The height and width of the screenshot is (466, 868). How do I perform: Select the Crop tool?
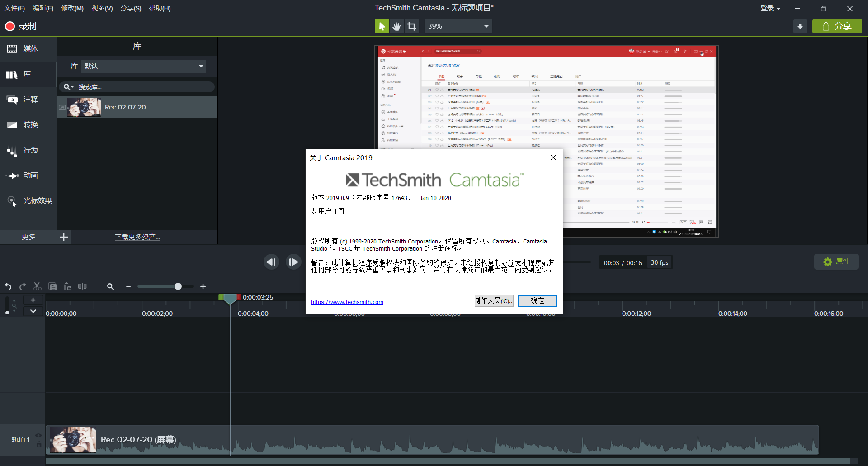coord(411,26)
